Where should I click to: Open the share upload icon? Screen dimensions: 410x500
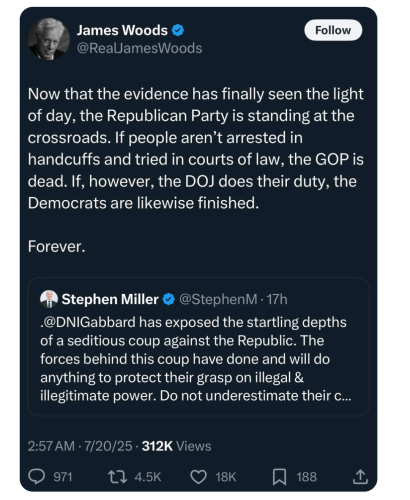tap(360, 477)
